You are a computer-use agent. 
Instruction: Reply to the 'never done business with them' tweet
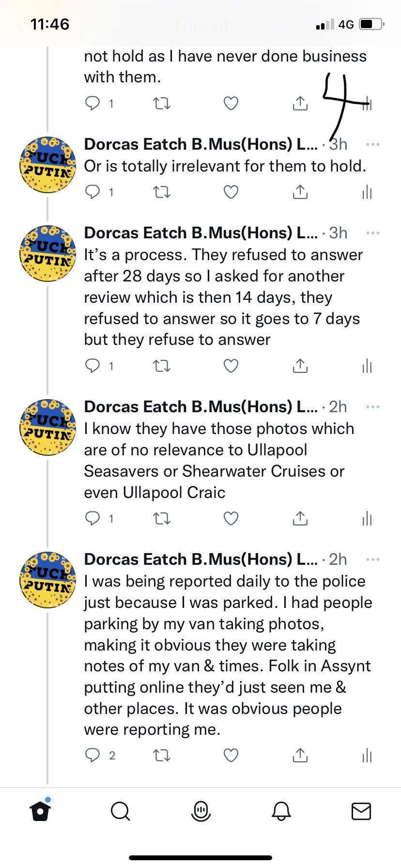pyautogui.click(x=93, y=103)
